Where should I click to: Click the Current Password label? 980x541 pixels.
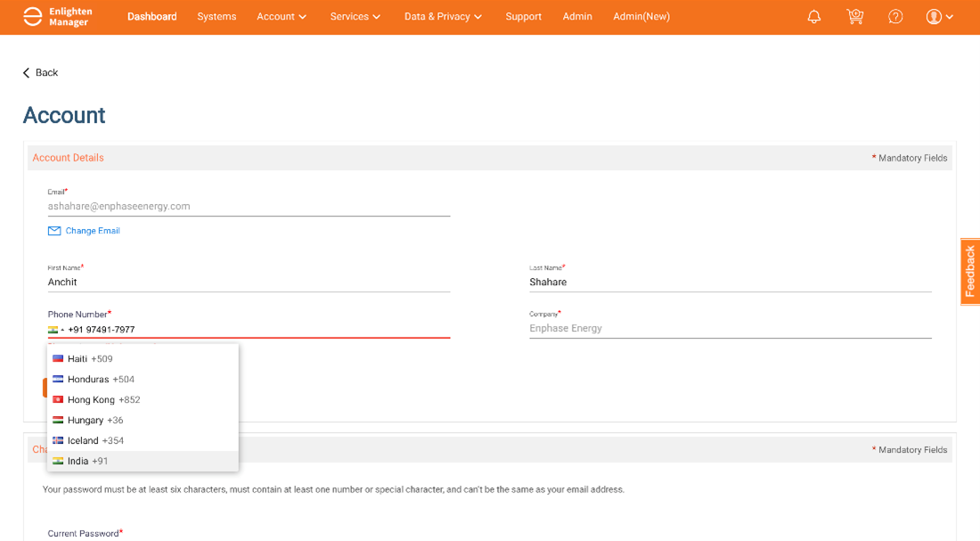point(85,534)
